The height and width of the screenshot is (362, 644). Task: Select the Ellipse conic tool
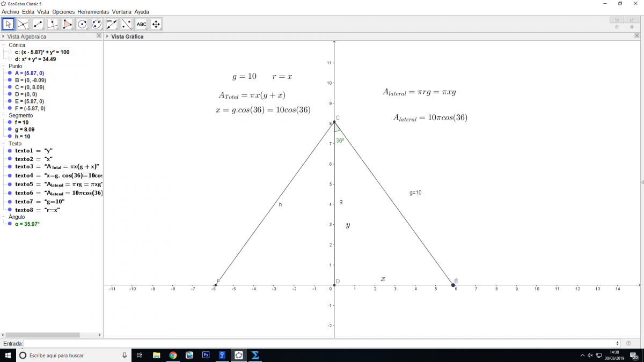[x=97, y=24]
